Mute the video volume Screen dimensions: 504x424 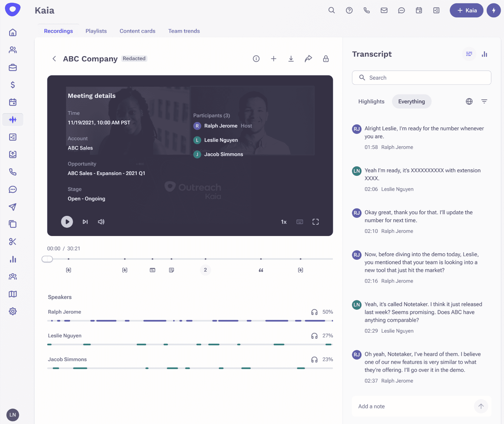coord(101,222)
